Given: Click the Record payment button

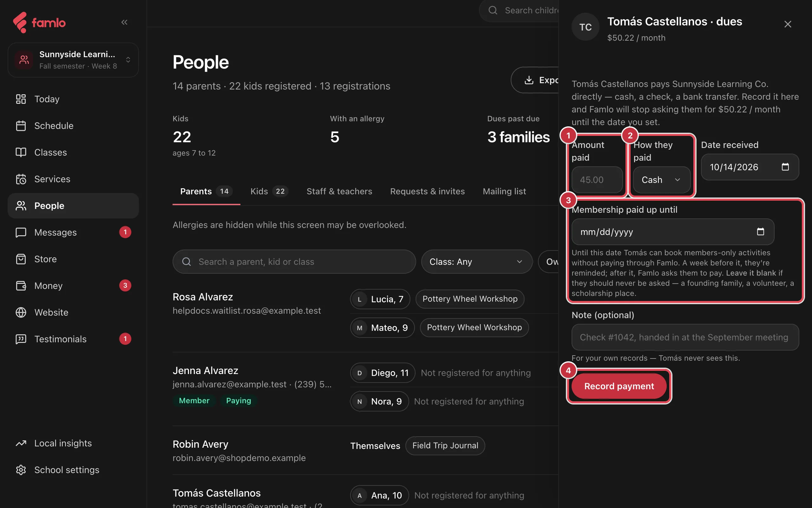Looking at the screenshot, I should pos(619,386).
